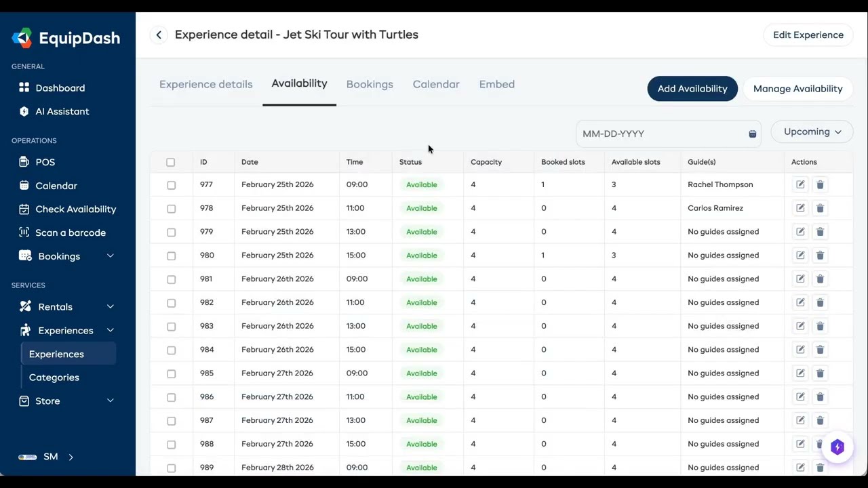Open the Calendar tab

pos(436,85)
